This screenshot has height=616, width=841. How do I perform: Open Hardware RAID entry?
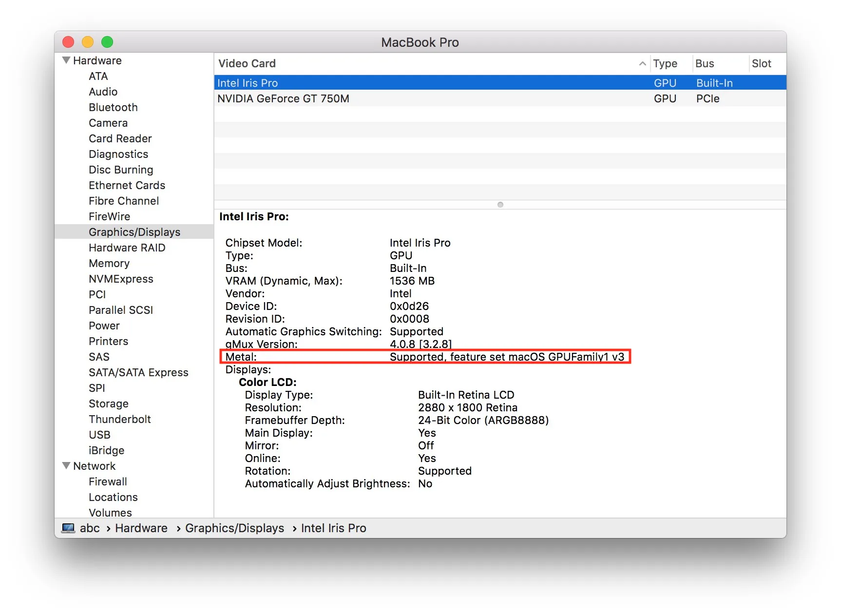127,248
